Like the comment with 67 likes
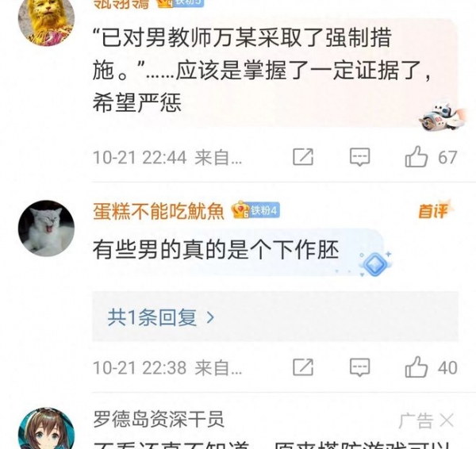The image size is (476, 449). 416,157
